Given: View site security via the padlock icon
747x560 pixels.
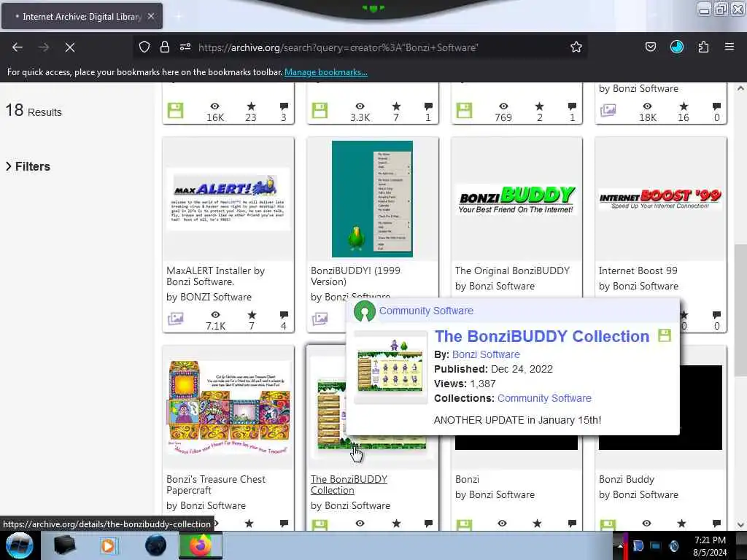Looking at the screenshot, I should (x=165, y=47).
